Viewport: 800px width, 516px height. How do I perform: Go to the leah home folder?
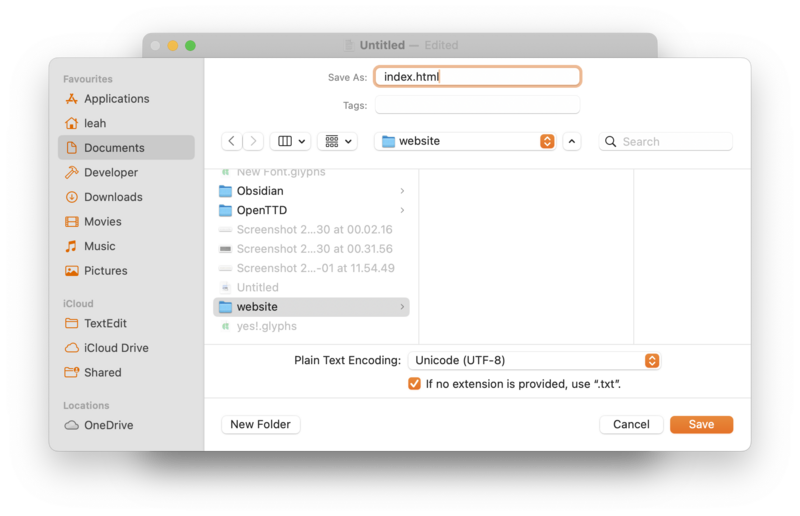click(95, 123)
